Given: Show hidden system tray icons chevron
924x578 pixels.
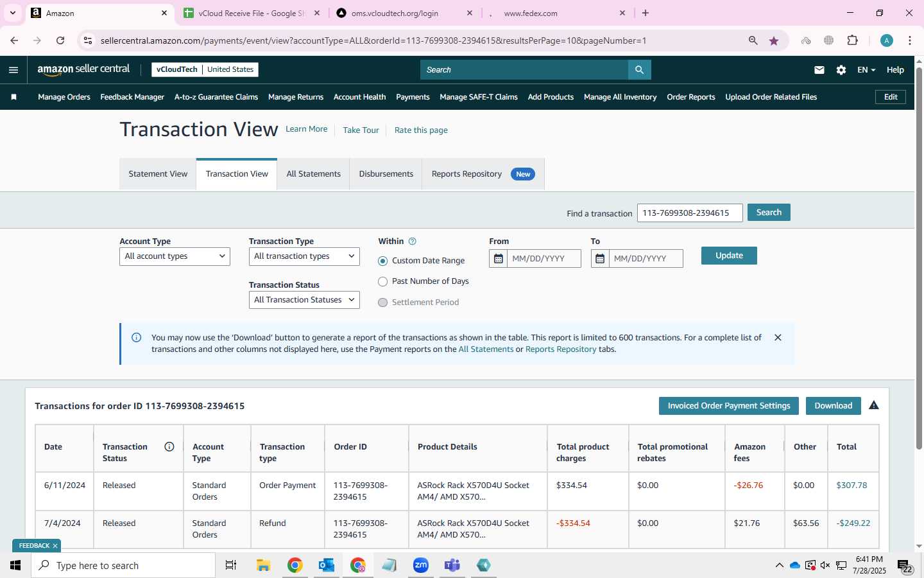Looking at the screenshot, I should point(779,565).
